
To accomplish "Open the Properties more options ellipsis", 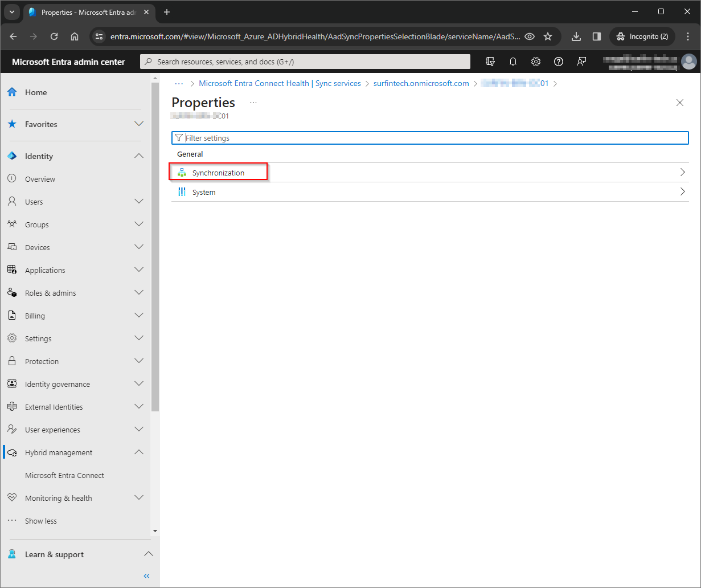I will (253, 103).
